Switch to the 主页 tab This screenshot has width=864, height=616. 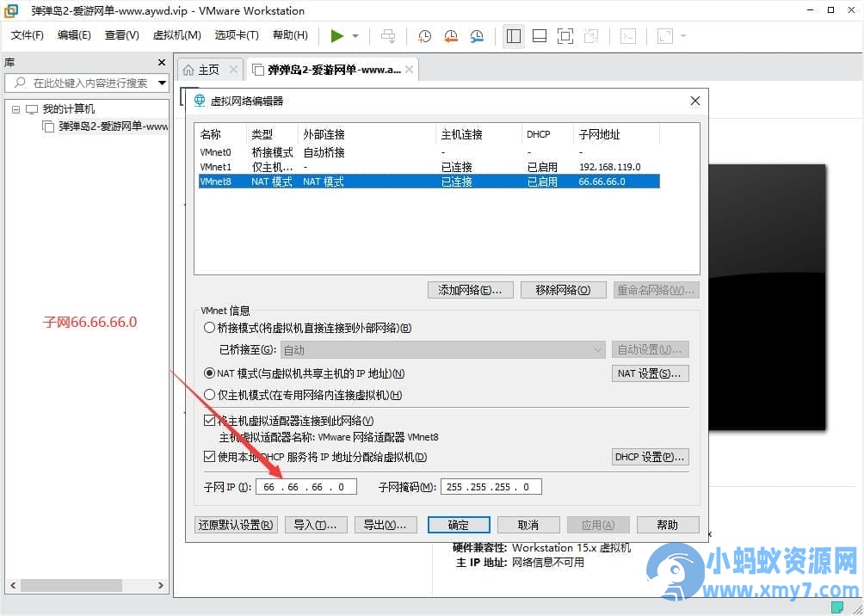209,70
